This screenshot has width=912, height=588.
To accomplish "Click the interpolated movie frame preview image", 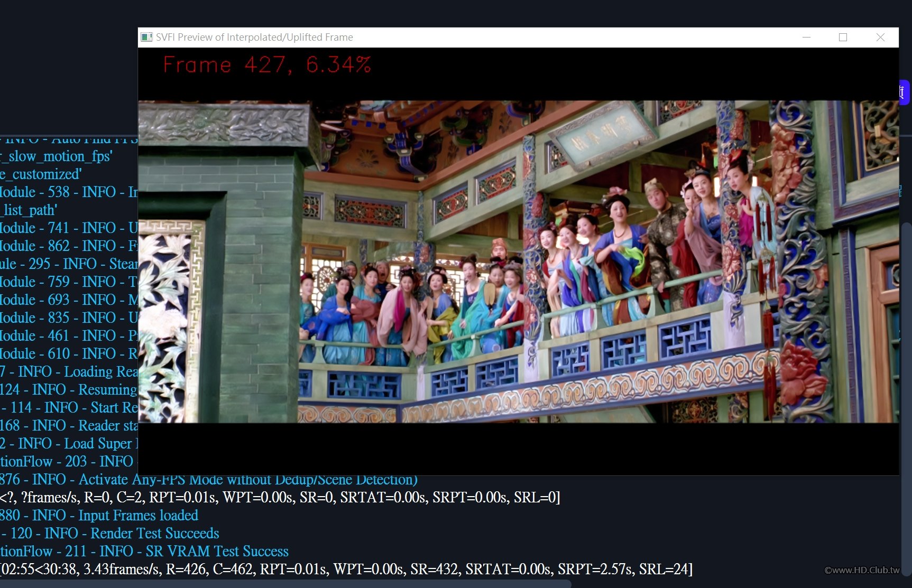I will tap(519, 262).
